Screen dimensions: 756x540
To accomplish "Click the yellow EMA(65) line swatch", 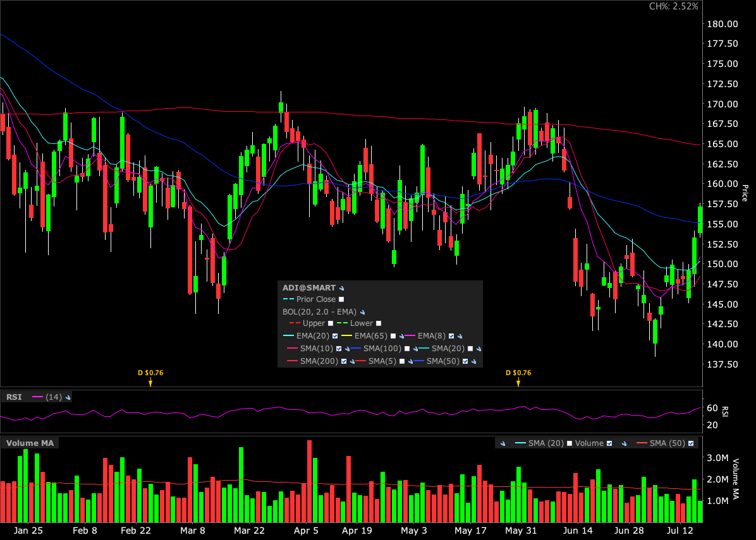I will 346,336.
